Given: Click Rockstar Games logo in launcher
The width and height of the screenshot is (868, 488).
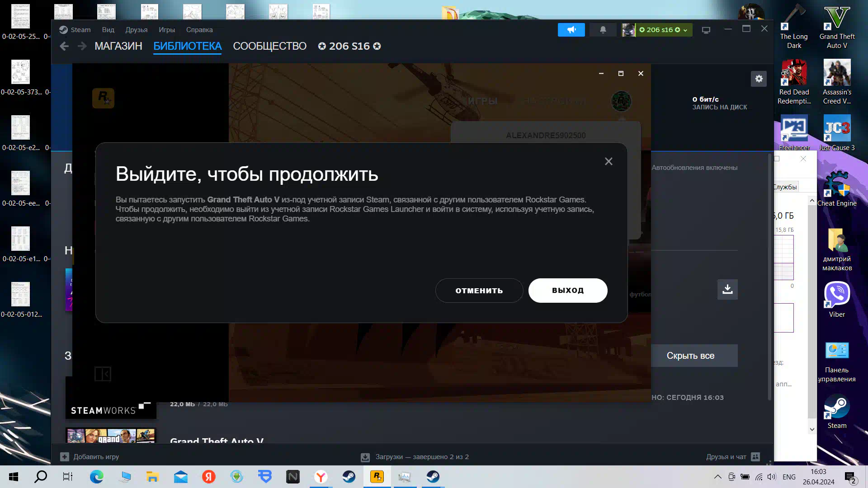Looking at the screenshot, I should pos(103,98).
